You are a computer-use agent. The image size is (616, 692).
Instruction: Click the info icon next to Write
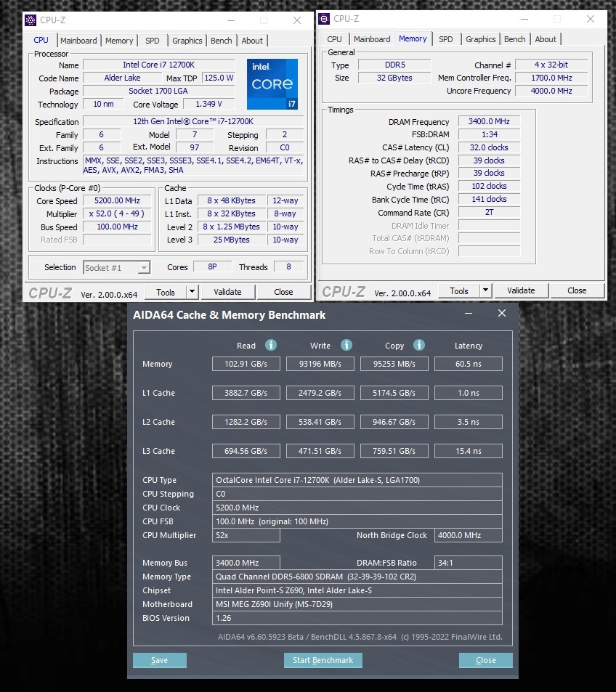pos(346,345)
